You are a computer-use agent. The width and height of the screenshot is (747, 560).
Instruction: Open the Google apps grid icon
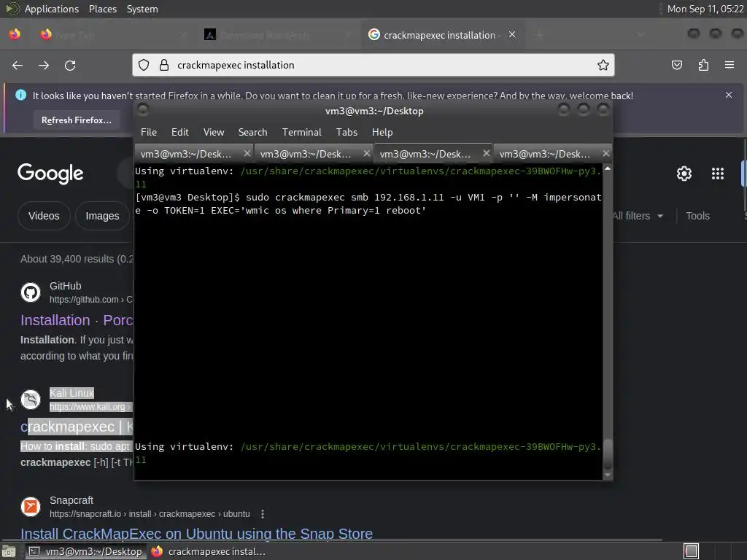(718, 174)
